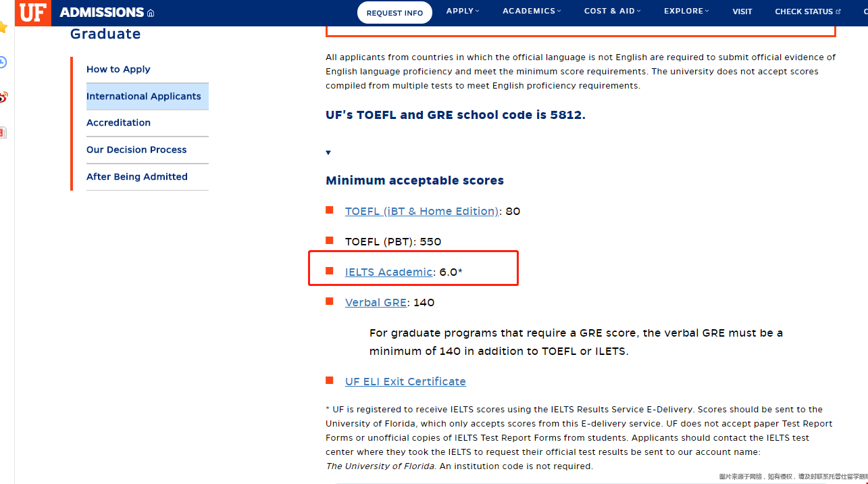Click the Graduate sidebar heading
The width and height of the screenshot is (868, 484).
[x=105, y=34]
